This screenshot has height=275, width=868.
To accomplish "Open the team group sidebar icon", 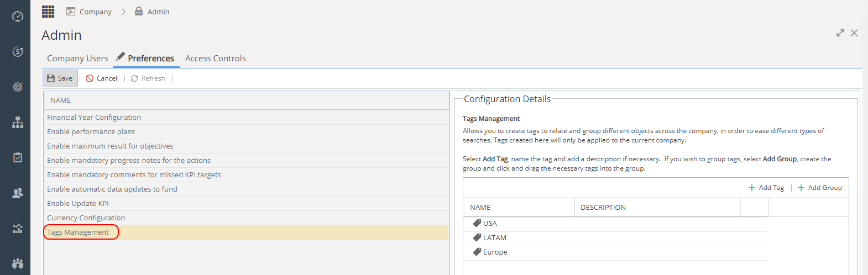I will 18,264.
